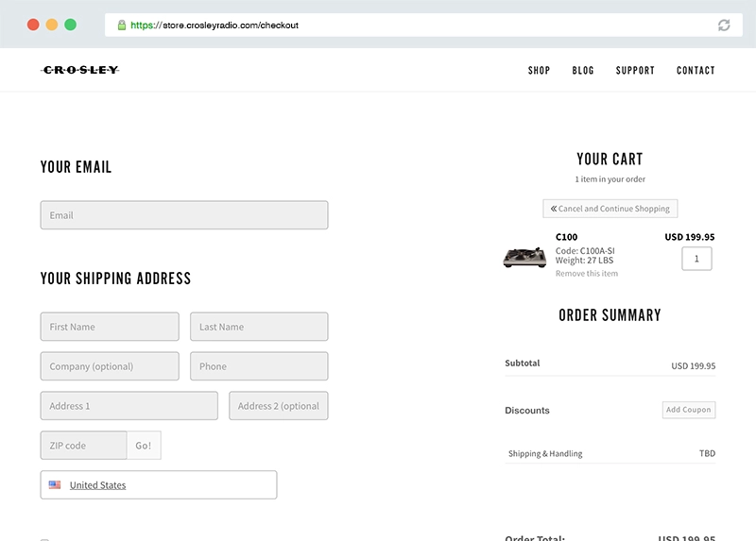Image resolution: width=756 pixels, height=541 pixels.
Task: Focus the Email input field
Action: pos(184,215)
